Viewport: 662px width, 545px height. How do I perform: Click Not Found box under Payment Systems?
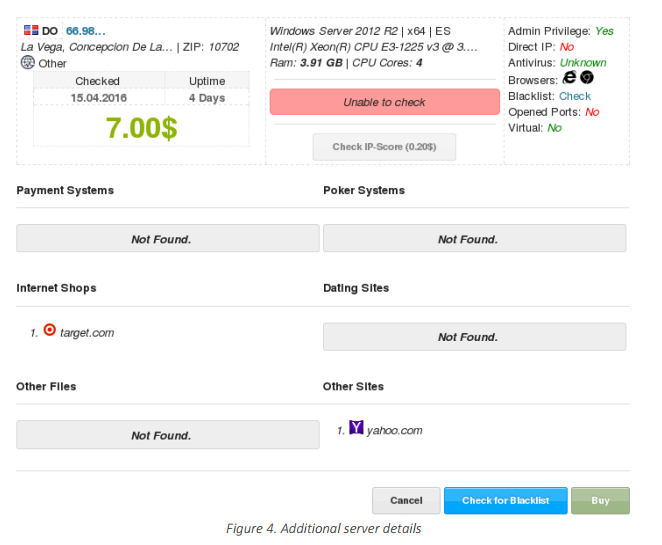(168, 239)
